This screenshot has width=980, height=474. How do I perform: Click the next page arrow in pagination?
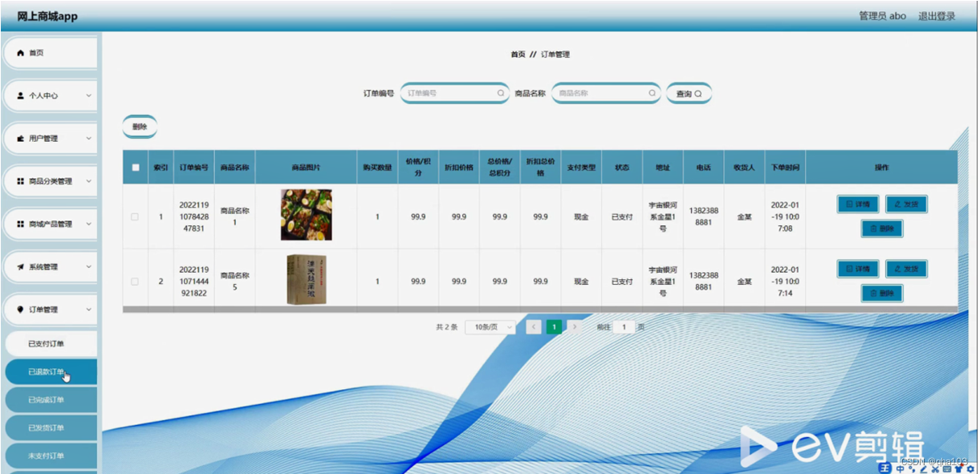(x=575, y=327)
